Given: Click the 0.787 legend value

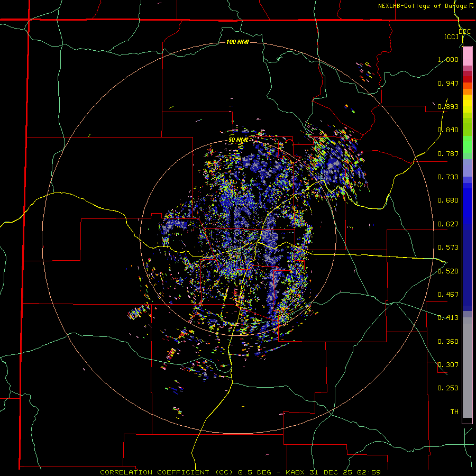Looking at the screenshot, I should click(x=448, y=153).
